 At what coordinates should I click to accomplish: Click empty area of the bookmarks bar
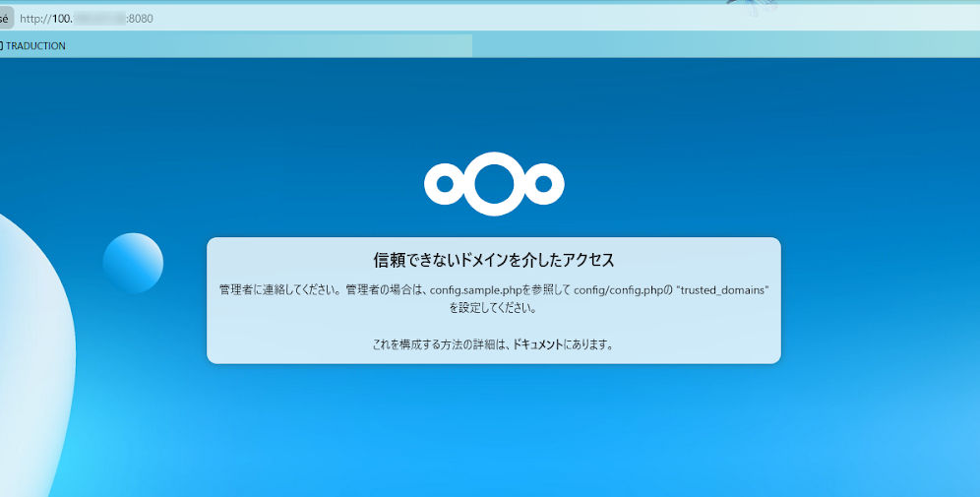(x=295, y=45)
